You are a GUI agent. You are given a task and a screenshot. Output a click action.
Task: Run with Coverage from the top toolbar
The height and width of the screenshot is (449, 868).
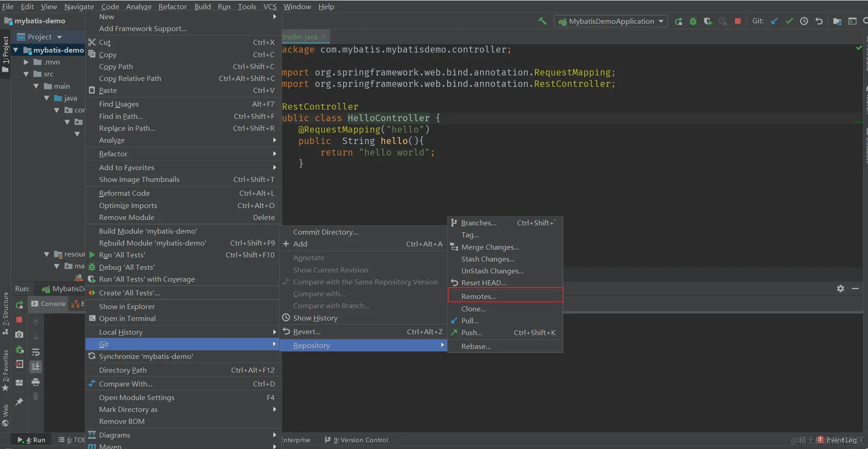click(708, 21)
